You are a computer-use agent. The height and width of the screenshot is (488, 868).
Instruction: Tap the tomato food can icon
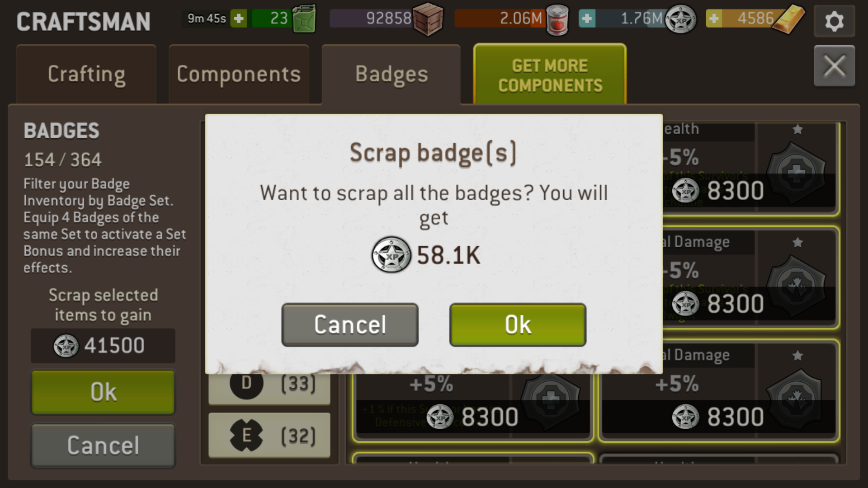click(557, 20)
